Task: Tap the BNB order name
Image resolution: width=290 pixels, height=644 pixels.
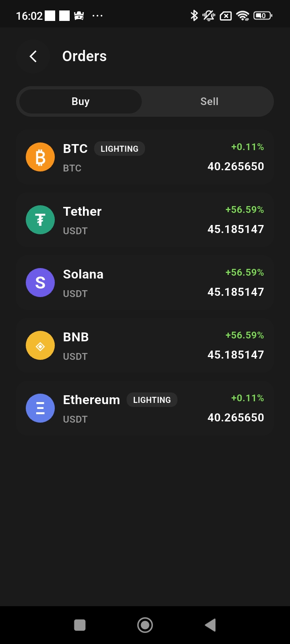Action: coord(76,337)
